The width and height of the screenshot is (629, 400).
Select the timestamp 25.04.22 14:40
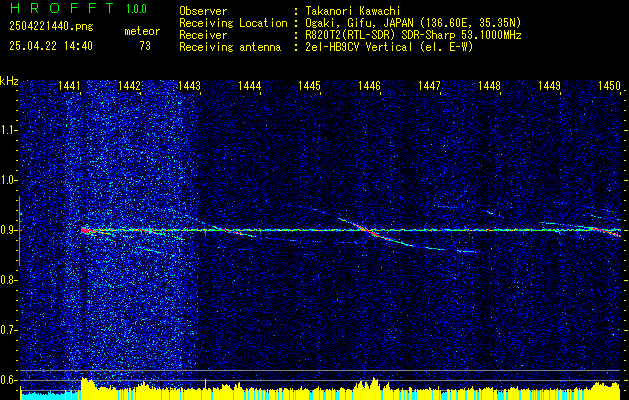pyautogui.click(x=51, y=46)
